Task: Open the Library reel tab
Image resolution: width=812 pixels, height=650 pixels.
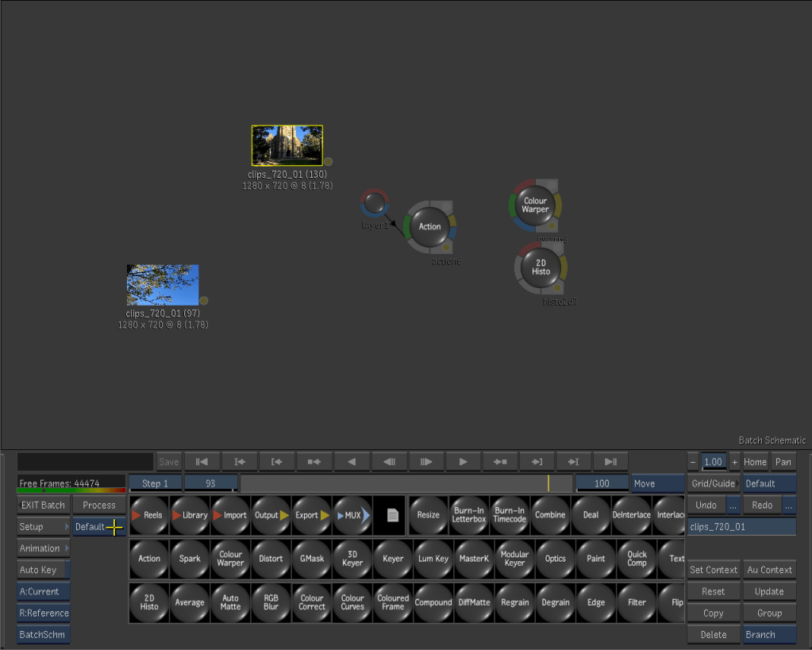Action: click(x=190, y=515)
